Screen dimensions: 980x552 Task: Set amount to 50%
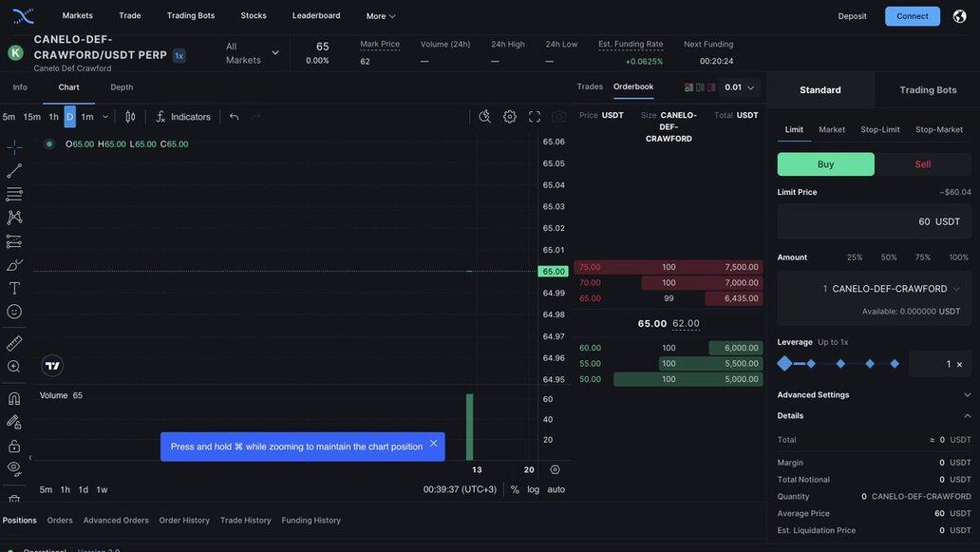(888, 257)
